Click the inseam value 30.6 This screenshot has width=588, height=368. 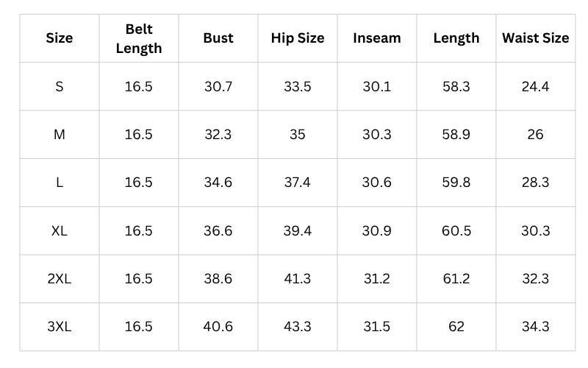[376, 183]
